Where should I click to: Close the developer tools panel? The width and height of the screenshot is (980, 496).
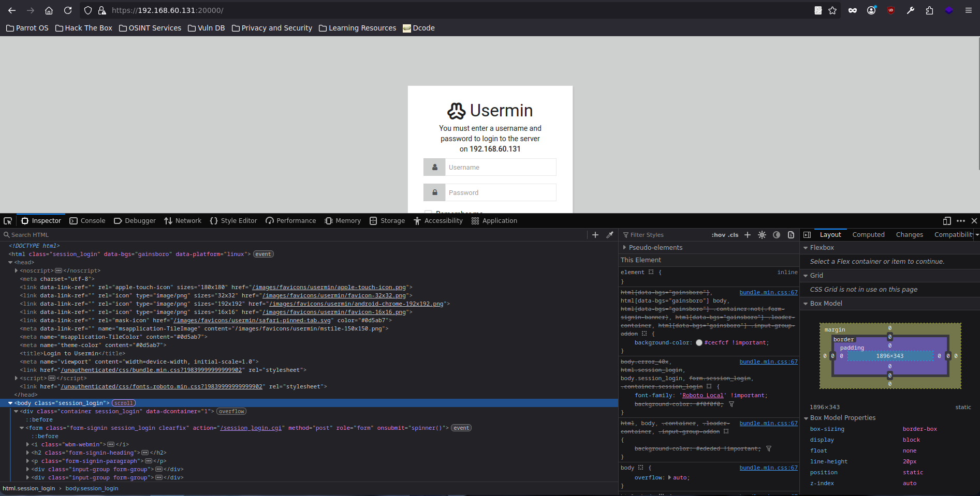coord(974,221)
